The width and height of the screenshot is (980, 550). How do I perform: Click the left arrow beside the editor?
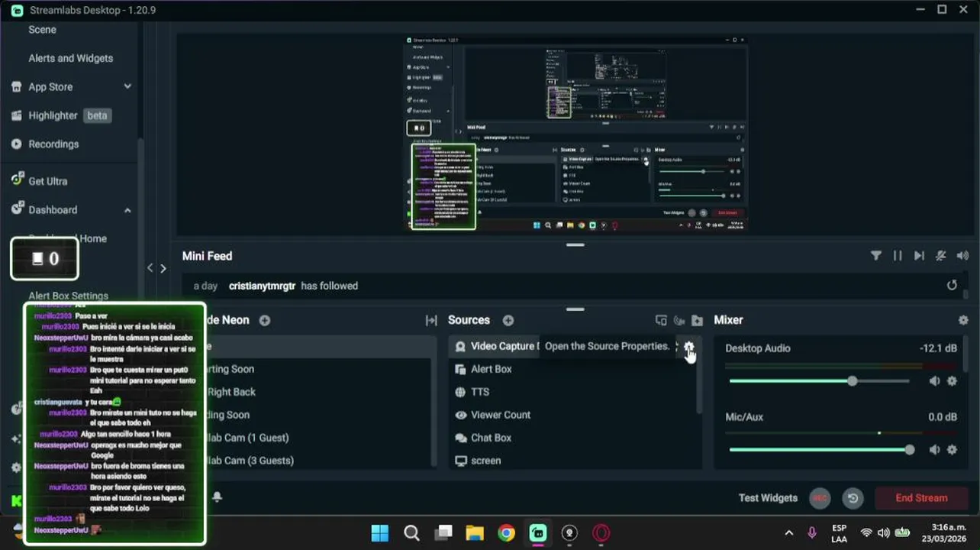[x=150, y=268]
